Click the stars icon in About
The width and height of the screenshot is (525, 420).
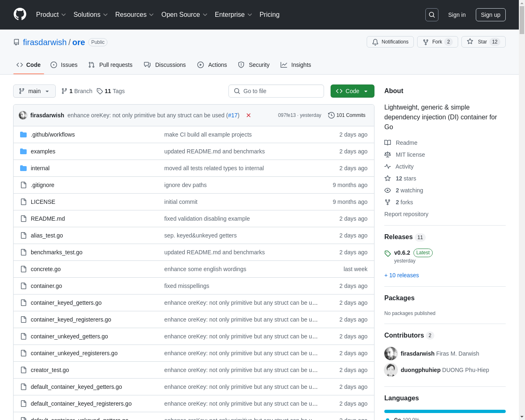pyautogui.click(x=388, y=178)
